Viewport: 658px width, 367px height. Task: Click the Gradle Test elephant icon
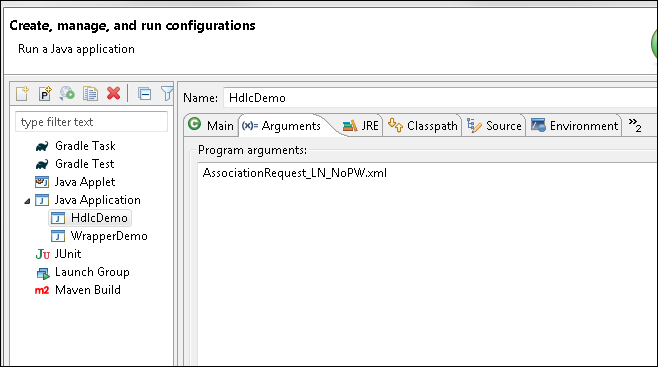pos(42,164)
